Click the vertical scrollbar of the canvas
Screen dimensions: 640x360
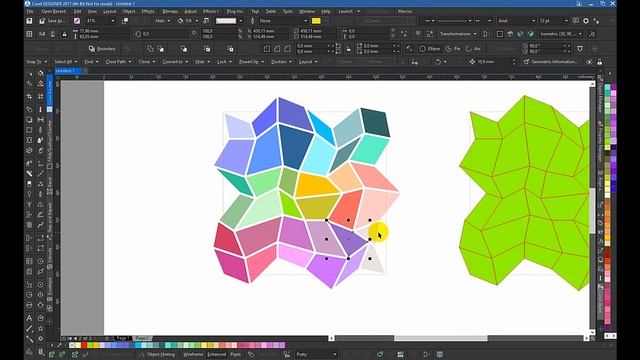(x=592, y=210)
